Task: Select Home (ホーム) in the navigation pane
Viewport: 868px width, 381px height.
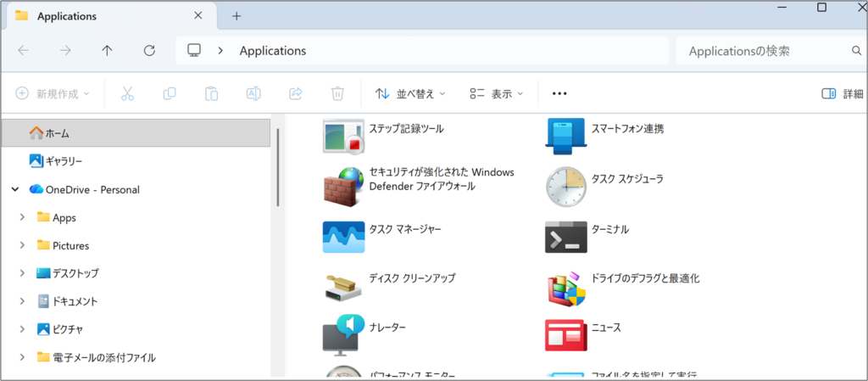Action: [58, 133]
